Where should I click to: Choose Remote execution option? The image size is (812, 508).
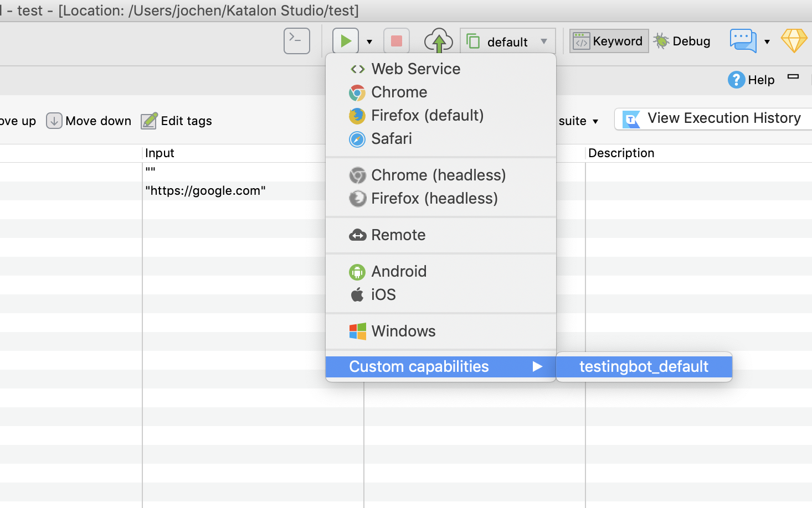click(441, 235)
